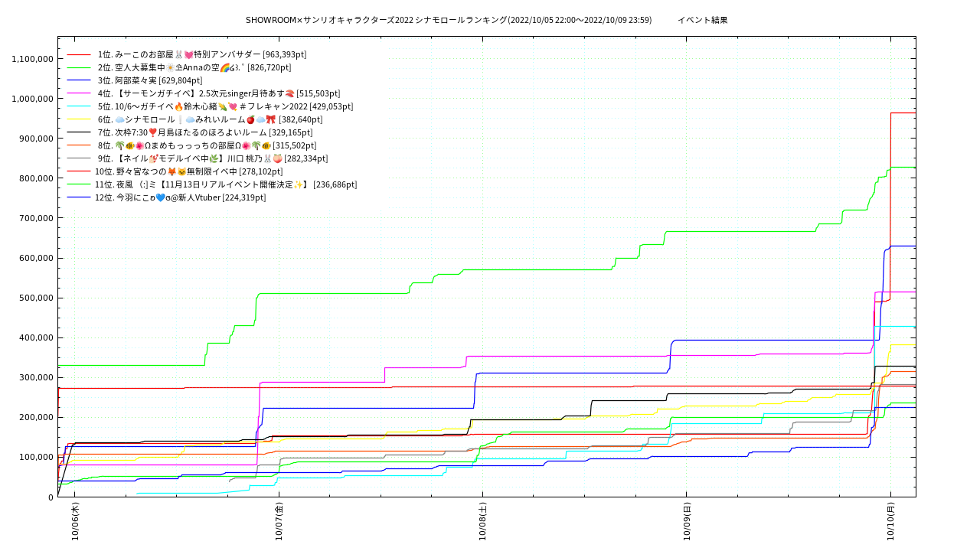Select legend entry 3位 阿部菜々実

(150, 80)
